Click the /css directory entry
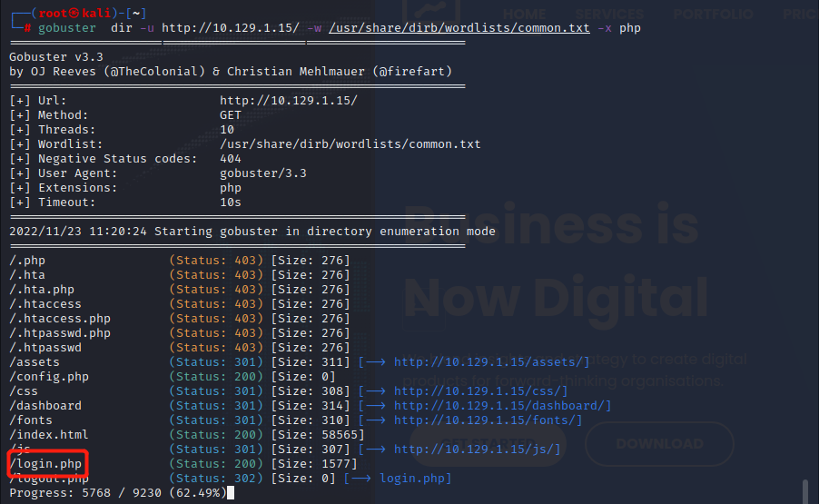This screenshot has width=819, height=504. coord(24,391)
